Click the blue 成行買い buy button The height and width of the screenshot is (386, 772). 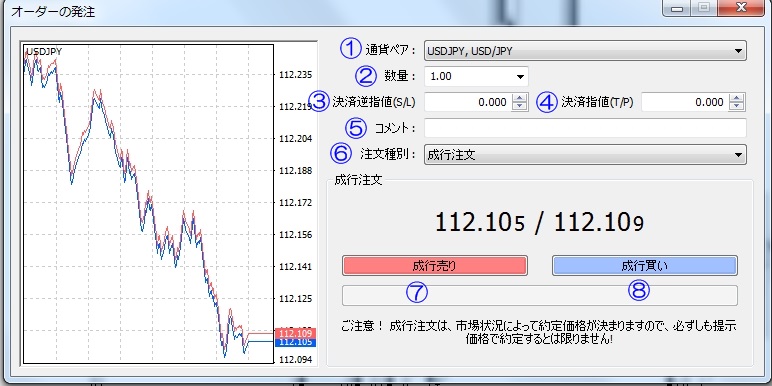click(644, 266)
